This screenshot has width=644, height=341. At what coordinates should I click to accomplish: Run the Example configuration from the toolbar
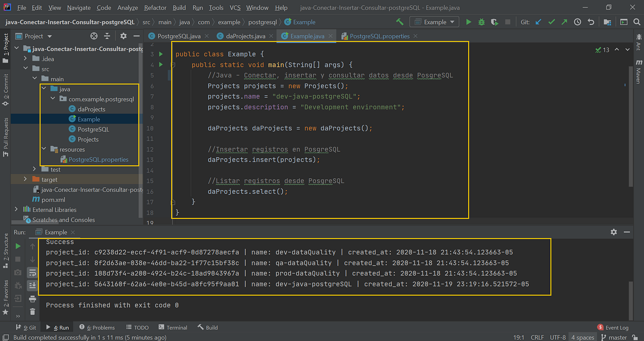pos(469,21)
